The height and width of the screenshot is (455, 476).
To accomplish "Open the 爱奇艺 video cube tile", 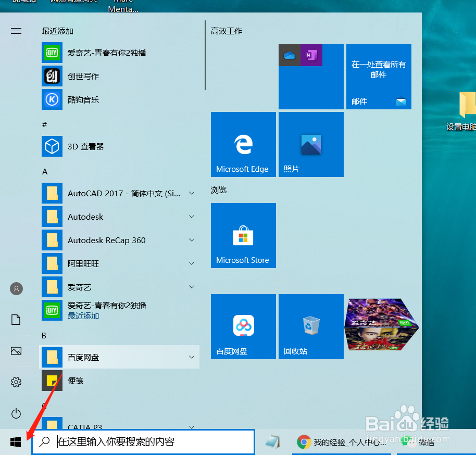I will [x=382, y=325].
